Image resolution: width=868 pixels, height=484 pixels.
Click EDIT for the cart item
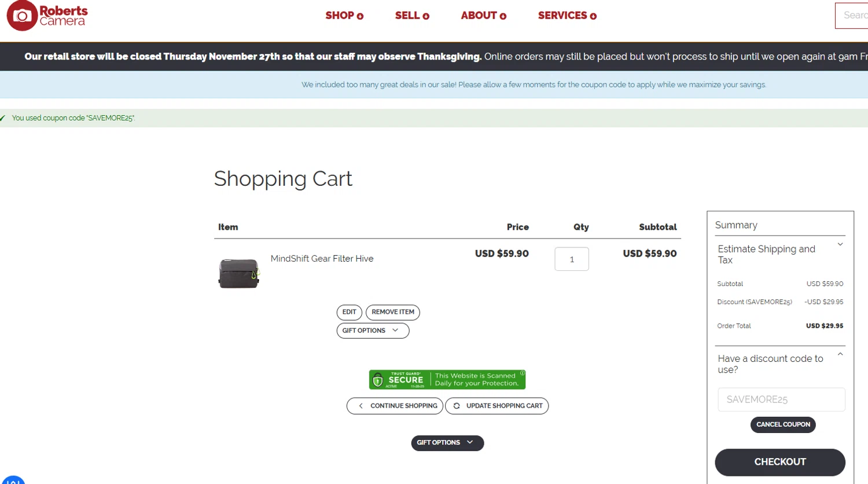click(350, 312)
